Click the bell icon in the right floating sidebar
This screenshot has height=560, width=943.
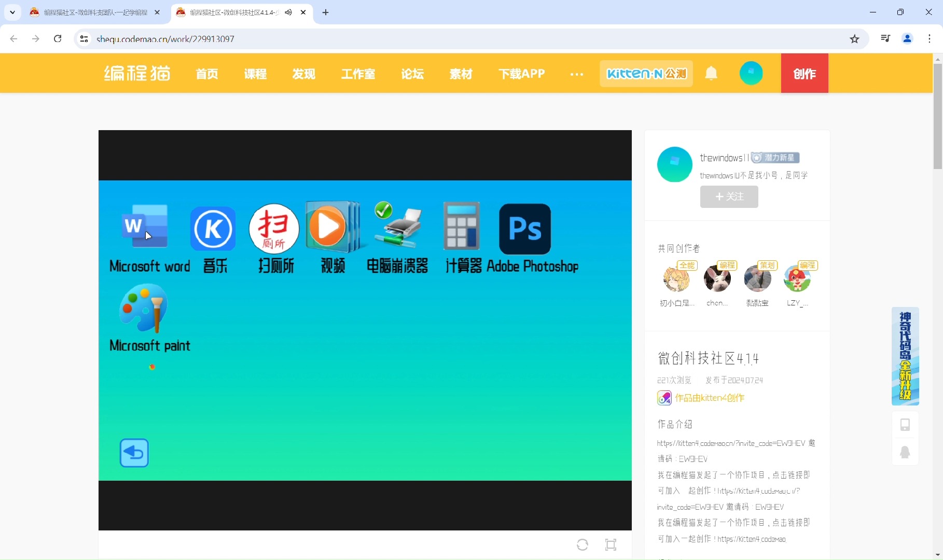point(905,452)
